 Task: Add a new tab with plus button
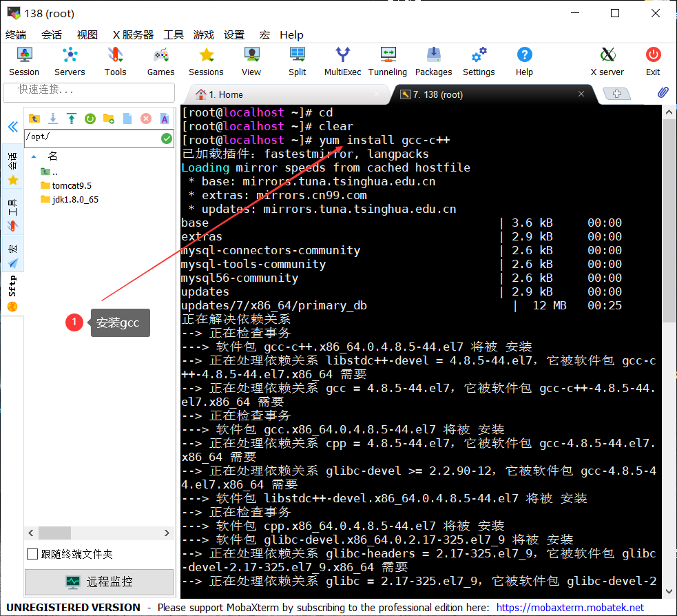coord(616,94)
